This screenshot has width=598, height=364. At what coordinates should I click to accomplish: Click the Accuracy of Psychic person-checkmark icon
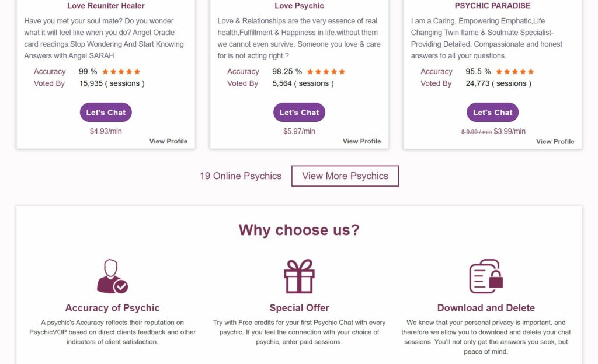pyautogui.click(x=112, y=276)
